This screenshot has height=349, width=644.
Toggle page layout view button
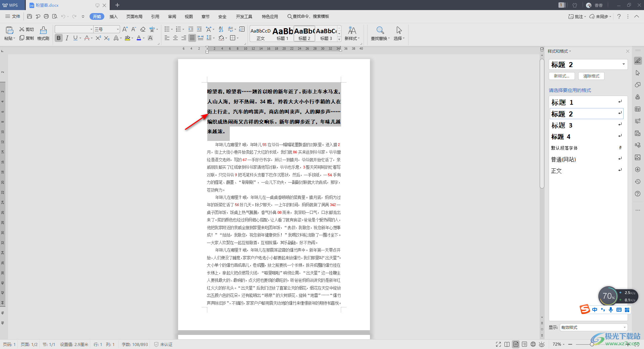coord(516,344)
